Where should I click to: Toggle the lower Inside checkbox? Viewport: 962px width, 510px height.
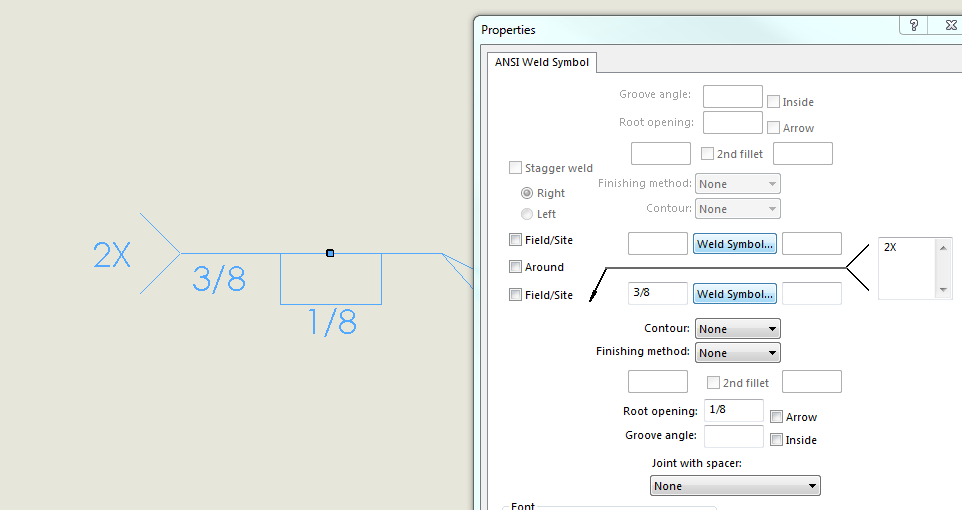(776, 439)
